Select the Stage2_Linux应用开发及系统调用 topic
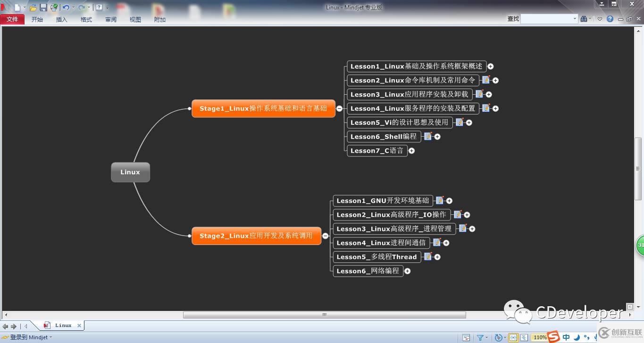 256,236
